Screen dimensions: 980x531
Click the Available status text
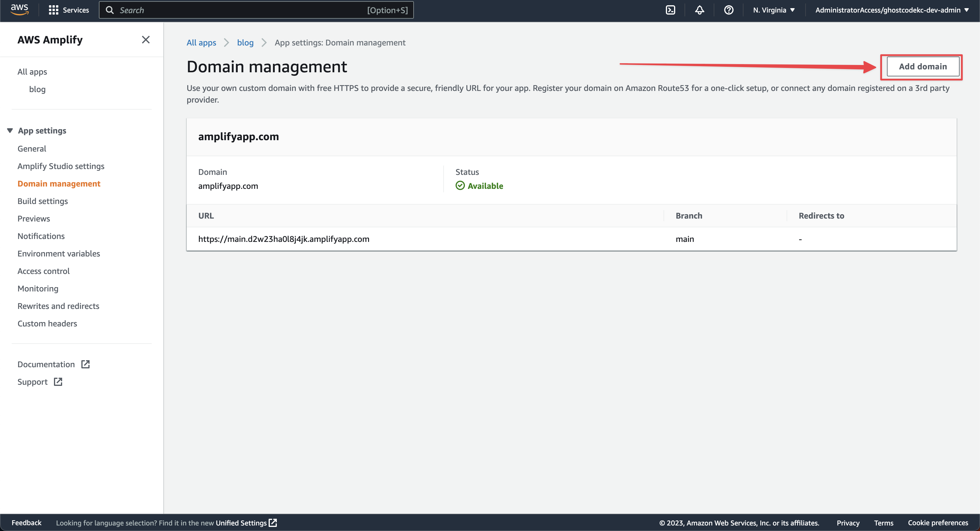pos(485,185)
